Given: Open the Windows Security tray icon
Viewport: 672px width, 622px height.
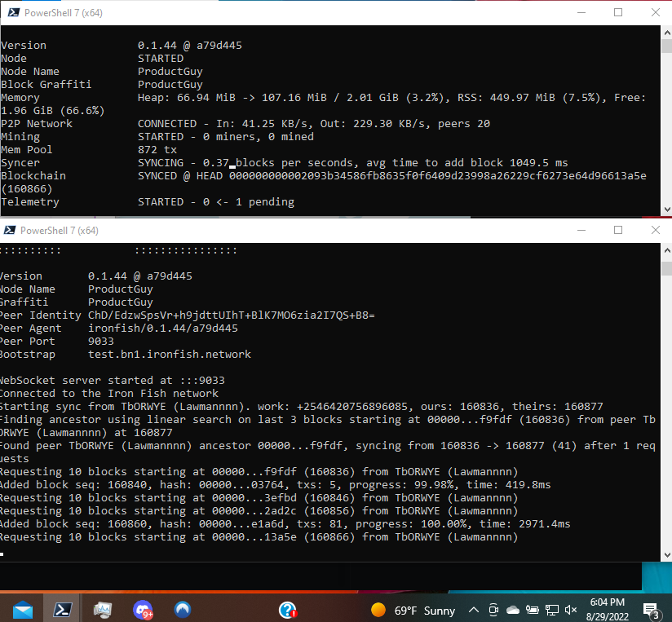Looking at the screenshot, I should pos(493,609).
